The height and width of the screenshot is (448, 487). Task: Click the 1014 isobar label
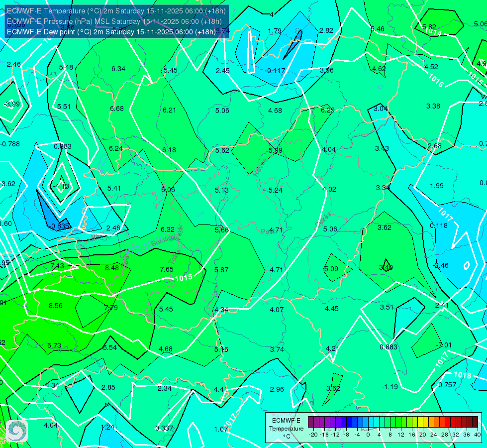coord(433,32)
